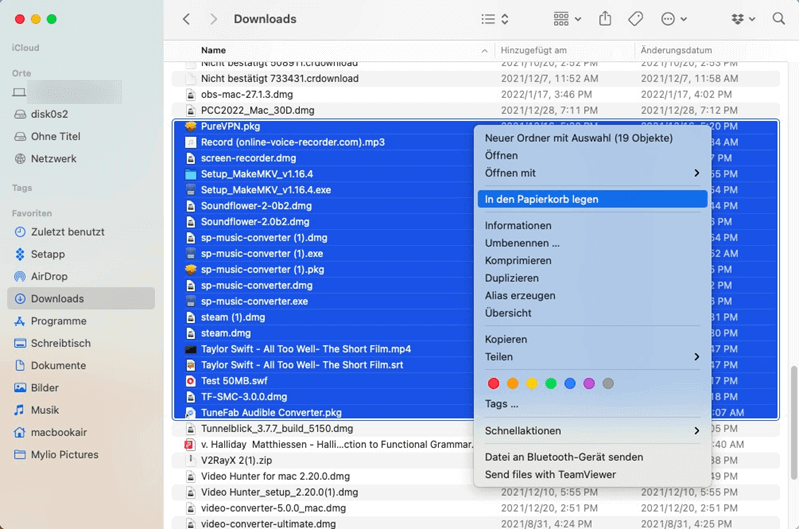Image resolution: width=799 pixels, height=529 pixels.
Task: Switch list view mode icon
Action: (x=488, y=19)
